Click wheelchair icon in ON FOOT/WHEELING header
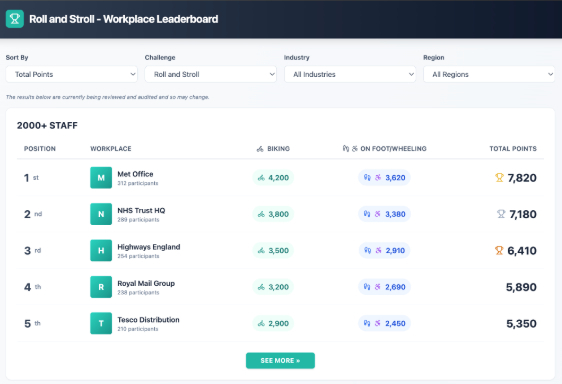The height and width of the screenshot is (384, 562). point(355,148)
